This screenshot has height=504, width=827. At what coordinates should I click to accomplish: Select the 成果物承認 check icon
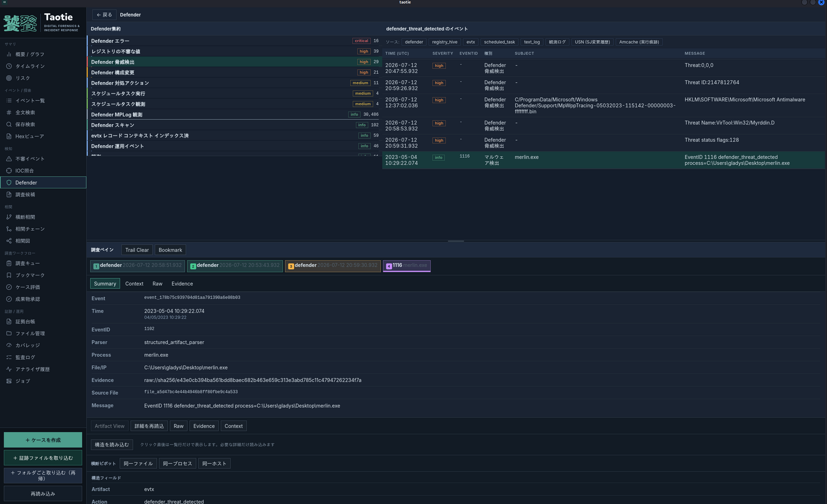pyautogui.click(x=9, y=299)
